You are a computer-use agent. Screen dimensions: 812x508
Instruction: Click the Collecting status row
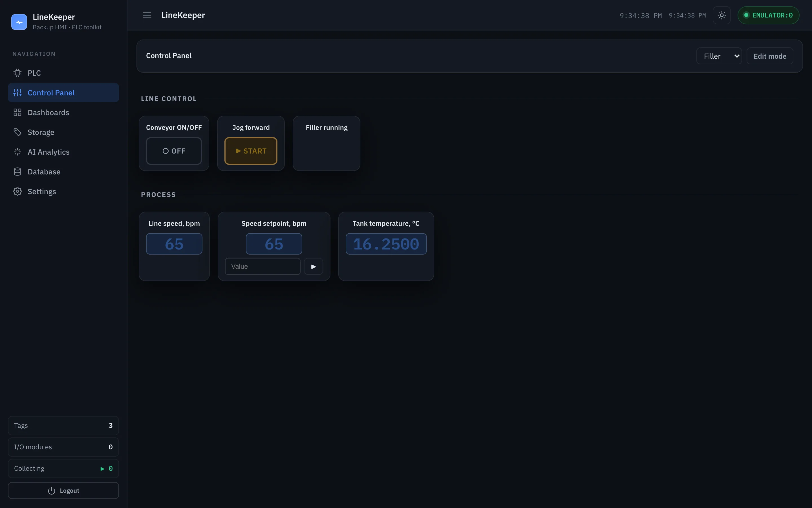click(x=63, y=469)
